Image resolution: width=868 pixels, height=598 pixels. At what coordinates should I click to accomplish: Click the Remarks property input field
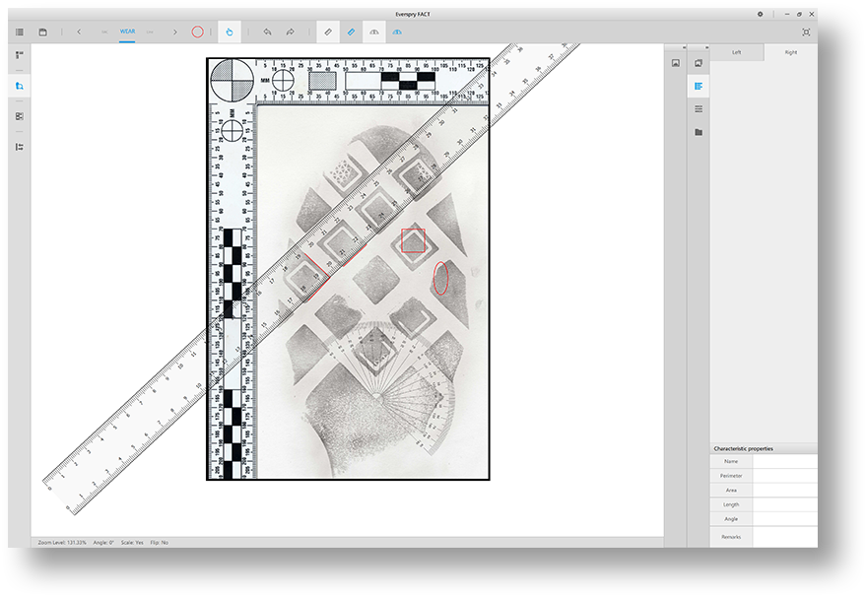pyautogui.click(x=785, y=537)
